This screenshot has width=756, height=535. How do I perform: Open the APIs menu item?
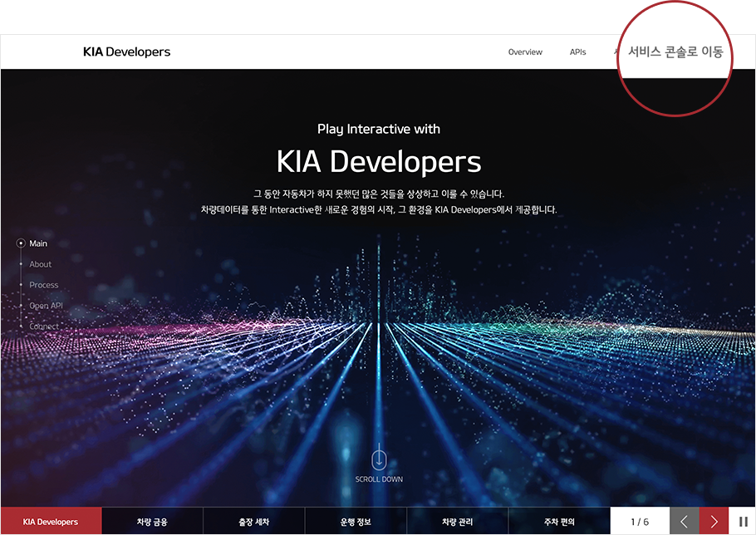pos(577,52)
